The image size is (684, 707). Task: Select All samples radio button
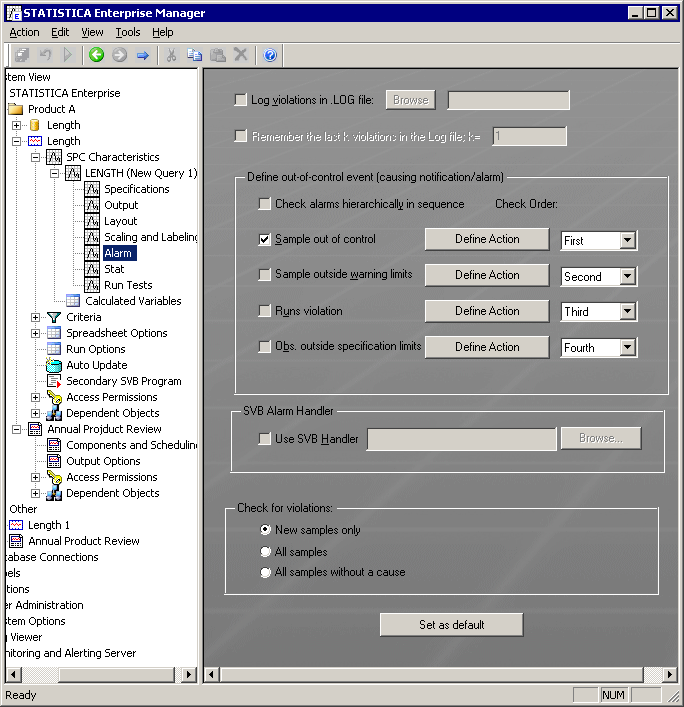(266, 551)
